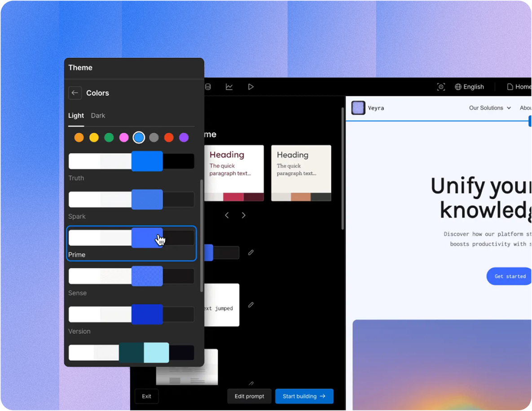This screenshot has height=411, width=532.
Task: Click the database icon in top toolbar
Action: (x=208, y=87)
